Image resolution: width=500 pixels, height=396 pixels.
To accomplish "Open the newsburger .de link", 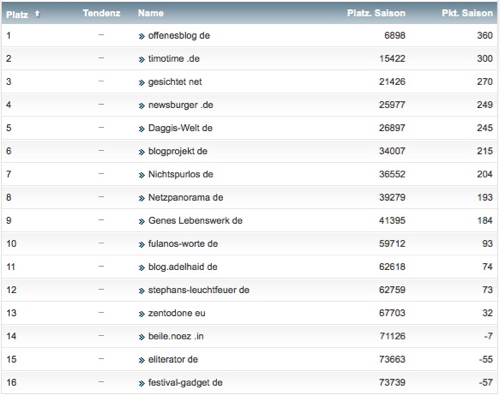I will 181,105.
